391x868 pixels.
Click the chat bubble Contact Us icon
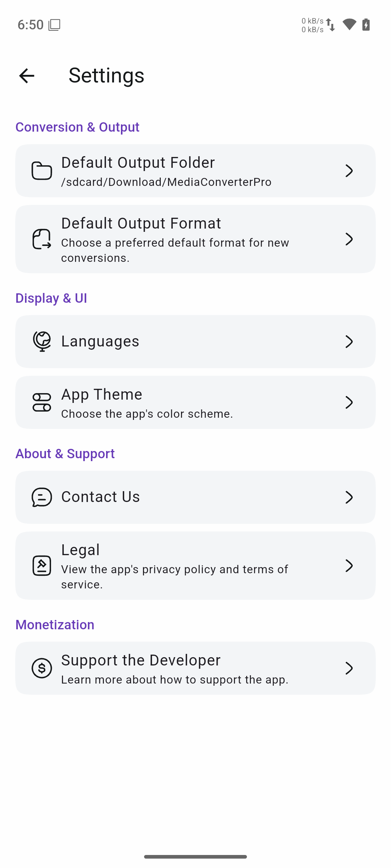[42, 497]
